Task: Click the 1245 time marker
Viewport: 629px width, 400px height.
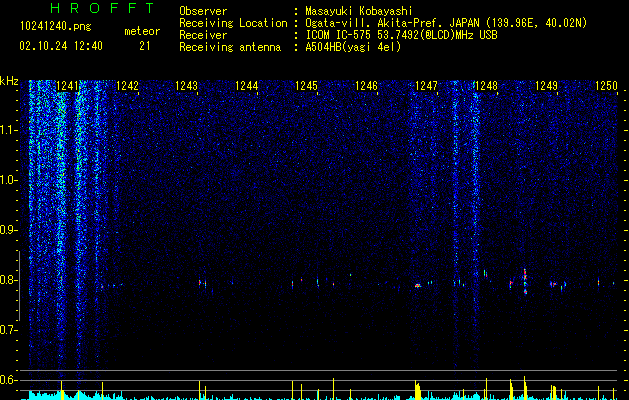Action: (x=306, y=85)
